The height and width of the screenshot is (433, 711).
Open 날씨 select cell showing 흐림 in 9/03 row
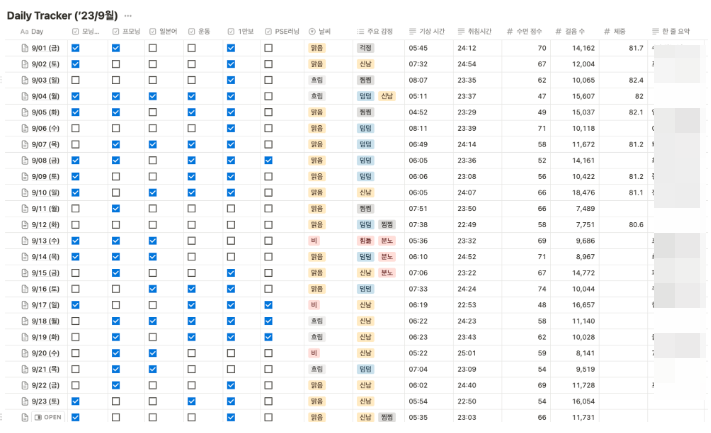pyautogui.click(x=329, y=80)
